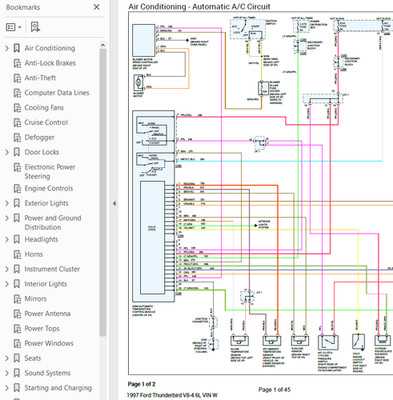393x400 pixels.
Task: Jump to Power Windows bookmark
Action: pyautogui.click(x=49, y=343)
